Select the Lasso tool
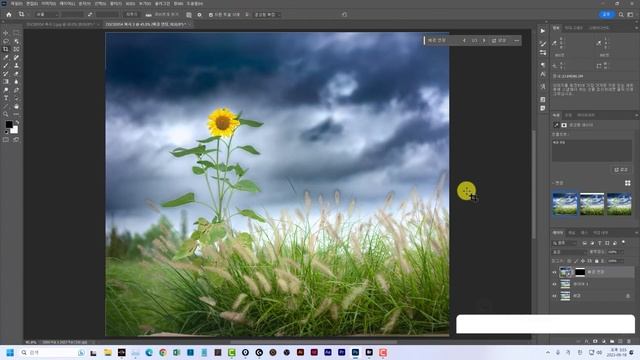Viewport: 640px width, 360px height. coord(6,41)
